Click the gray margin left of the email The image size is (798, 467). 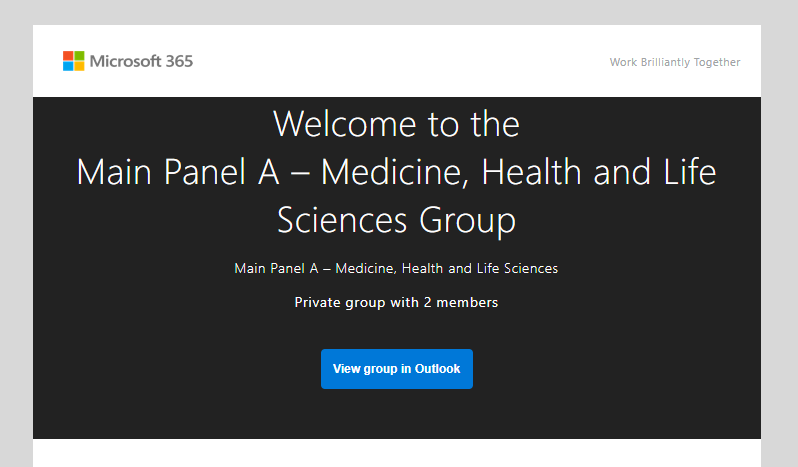(x=16, y=250)
